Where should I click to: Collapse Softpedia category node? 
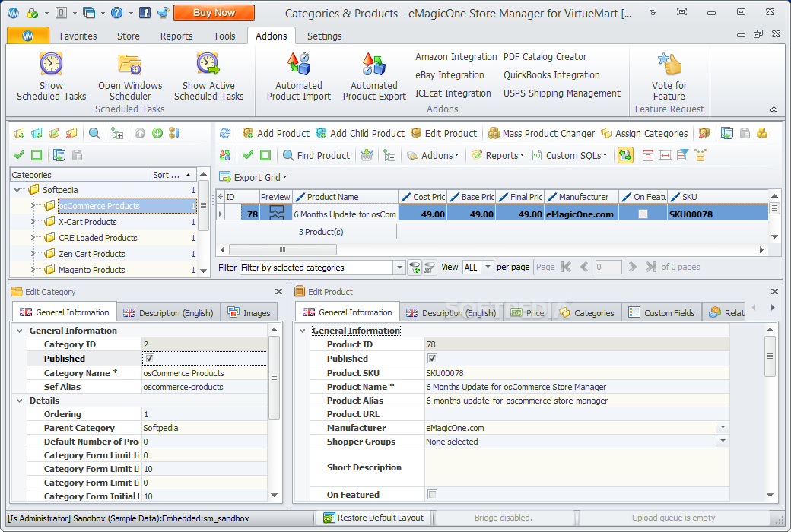click(17, 189)
